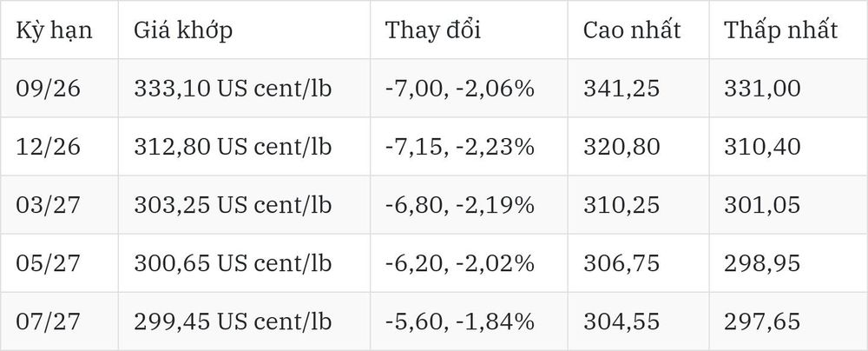Select the -7,00, -2,06% change cell
Image resolution: width=868 pixels, height=351 pixels.
(460, 89)
